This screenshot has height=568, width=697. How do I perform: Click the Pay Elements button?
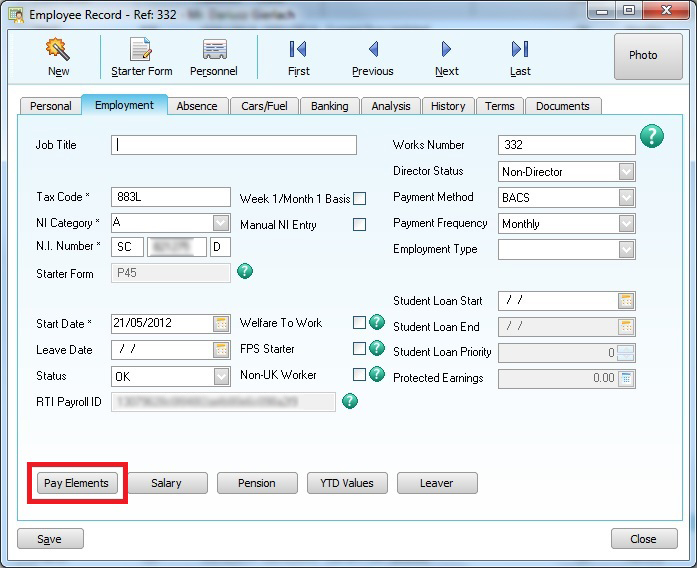click(76, 483)
